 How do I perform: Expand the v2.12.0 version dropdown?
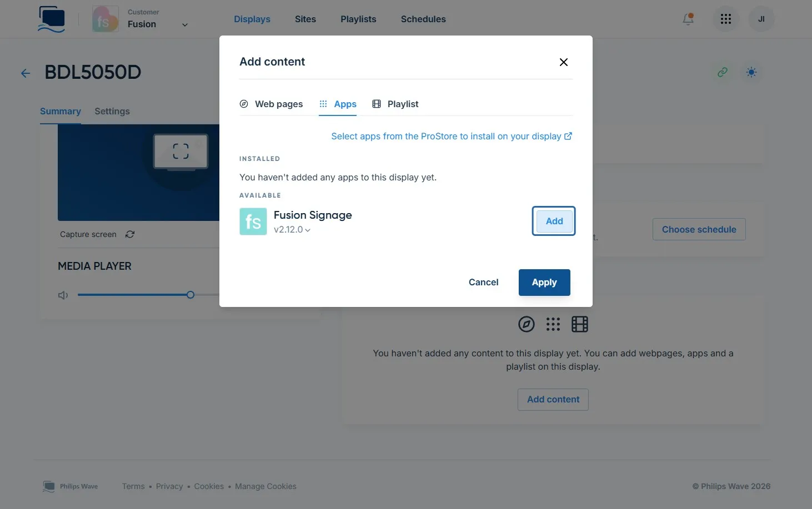pos(292,230)
